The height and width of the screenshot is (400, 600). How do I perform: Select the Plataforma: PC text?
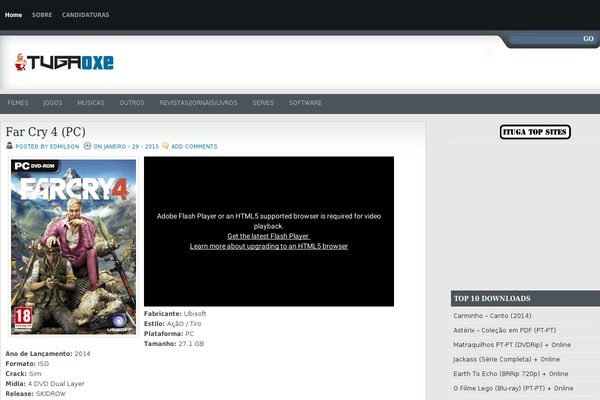[x=169, y=334]
